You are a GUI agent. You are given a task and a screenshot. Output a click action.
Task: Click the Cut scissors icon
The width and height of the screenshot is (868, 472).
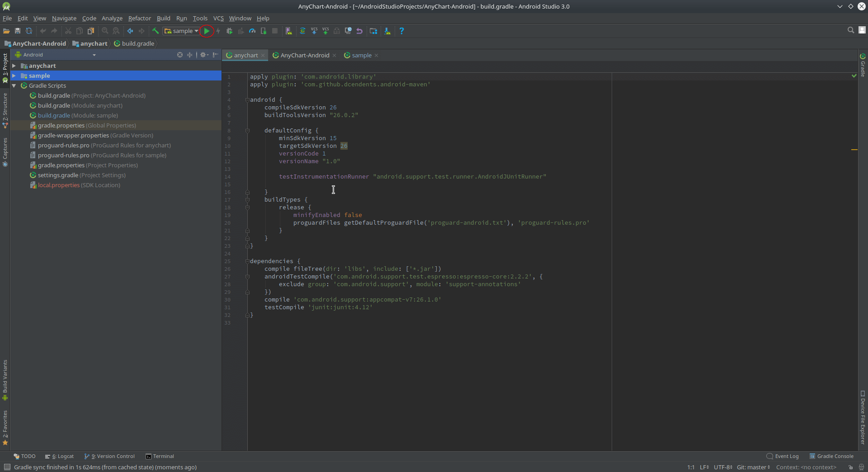tap(68, 31)
